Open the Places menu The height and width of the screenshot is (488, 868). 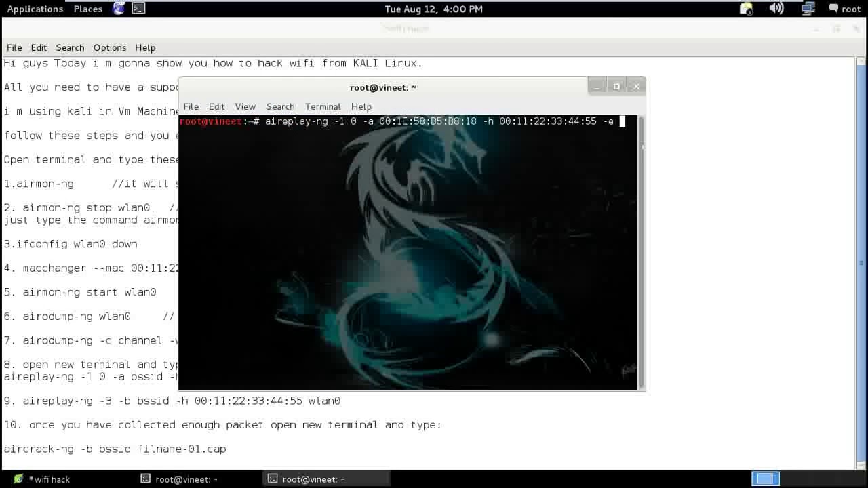(x=88, y=9)
